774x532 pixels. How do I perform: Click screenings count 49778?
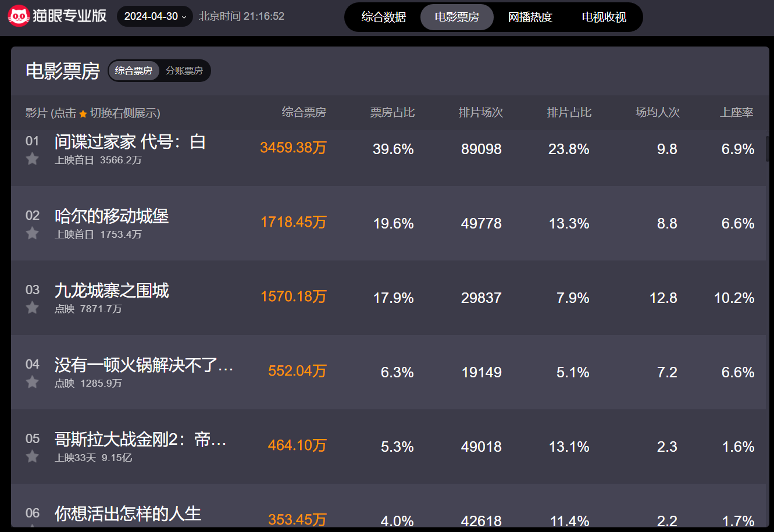click(x=481, y=224)
